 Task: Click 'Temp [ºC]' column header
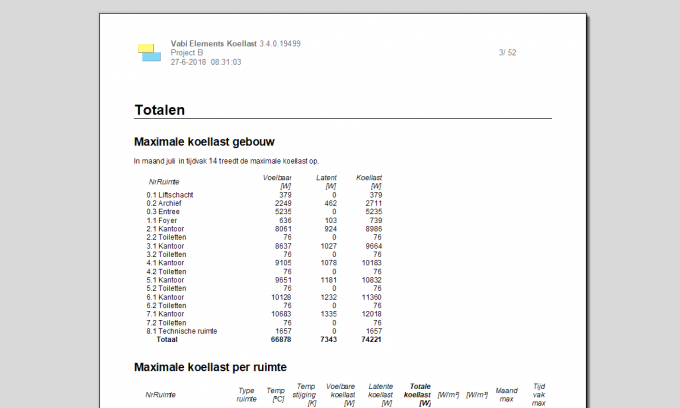(x=275, y=395)
